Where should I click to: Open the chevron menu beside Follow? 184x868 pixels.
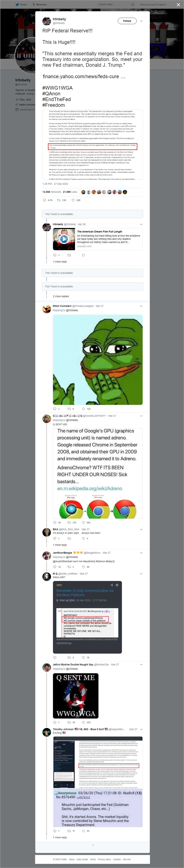[x=141, y=21]
